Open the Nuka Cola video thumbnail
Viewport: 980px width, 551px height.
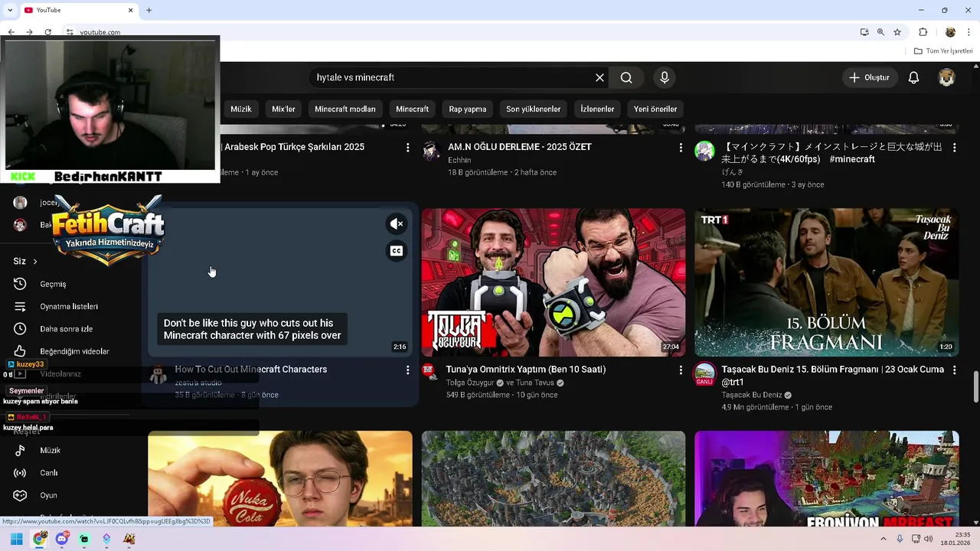point(280,478)
